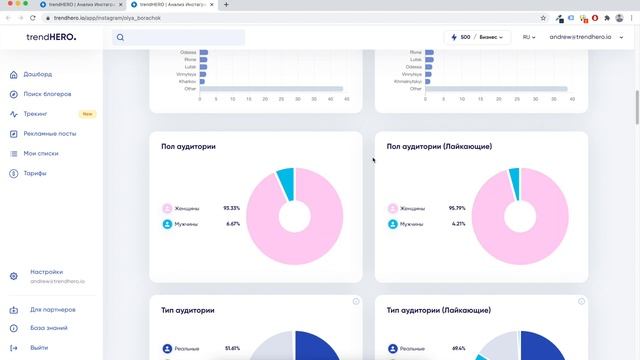Click the Для партнеров icon
Viewport: 640px width, 360px height.
click(x=13, y=310)
